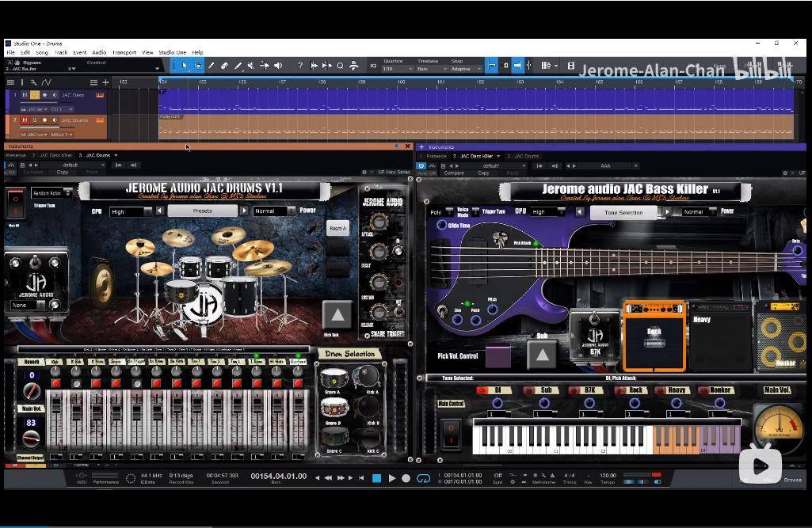Click the video player film icon
The width and height of the screenshot is (812, 528).
(571, 66)
